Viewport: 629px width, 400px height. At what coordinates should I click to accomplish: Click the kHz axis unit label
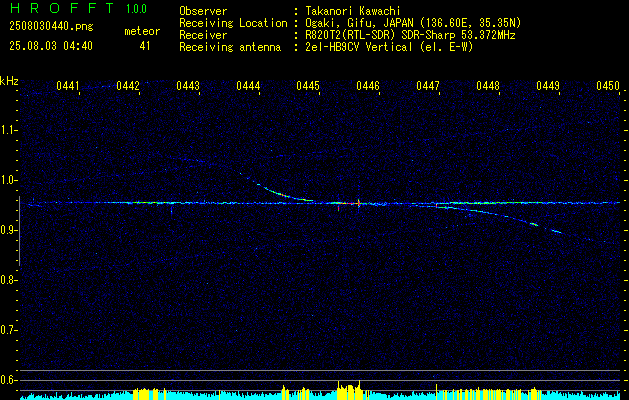pyautogui.click(x=9, y=81)
